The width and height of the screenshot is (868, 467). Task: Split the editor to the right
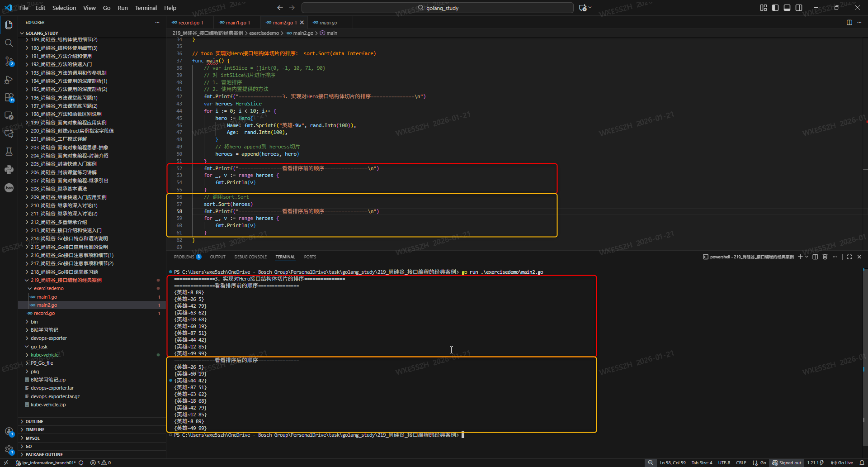[x=849, y=23]
